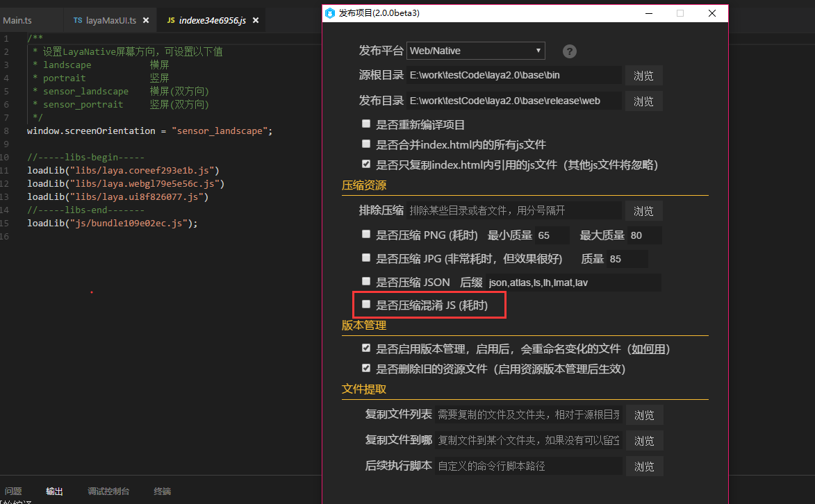Screen dimensions: 815x504
Task: Open the 输出 panel tab
Action: (x=54, y=491)
